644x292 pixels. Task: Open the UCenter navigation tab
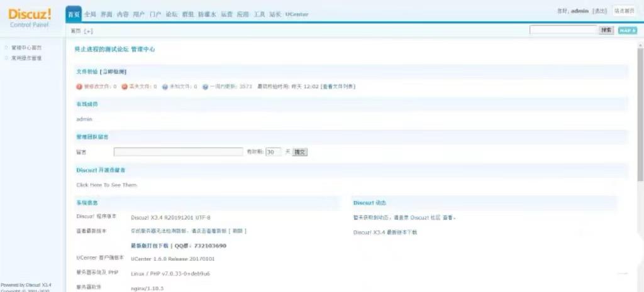[297, 14]
